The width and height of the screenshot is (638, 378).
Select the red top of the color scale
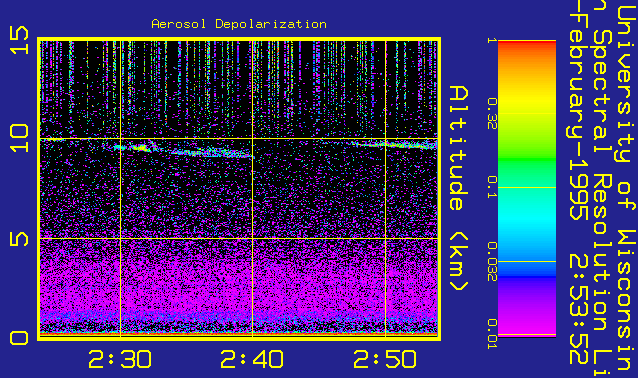(x=527, y=47)
